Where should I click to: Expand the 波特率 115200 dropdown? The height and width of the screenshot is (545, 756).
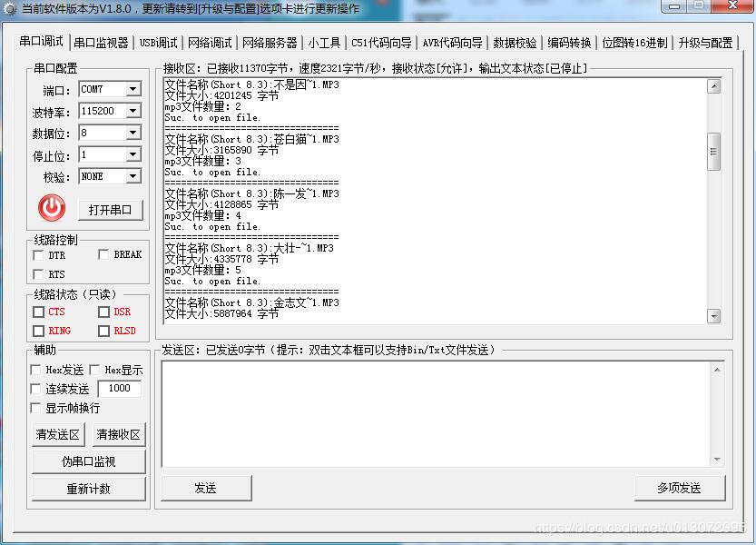click(133, 111)
